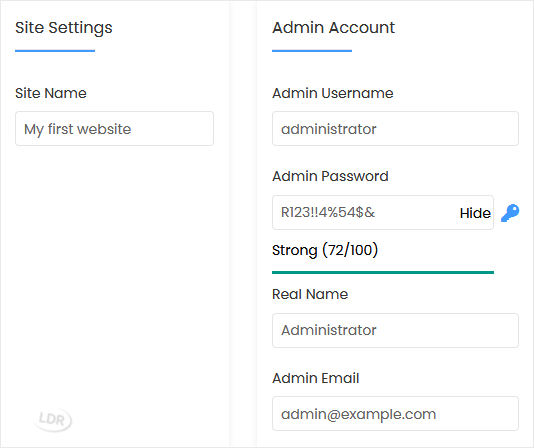Click into the Admin Username field
Viewport: 534px width, 448px height.
tap(395, 129)
